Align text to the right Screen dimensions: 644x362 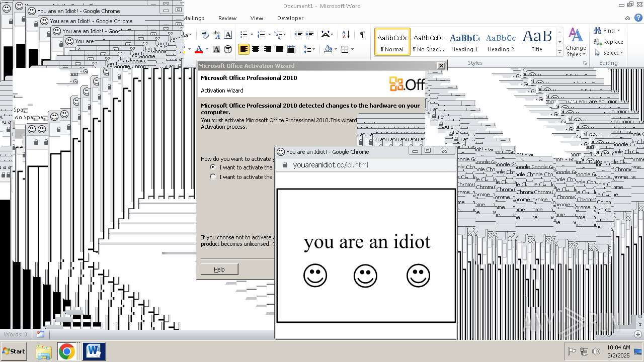pyautogui.click(x=268, y=49)
